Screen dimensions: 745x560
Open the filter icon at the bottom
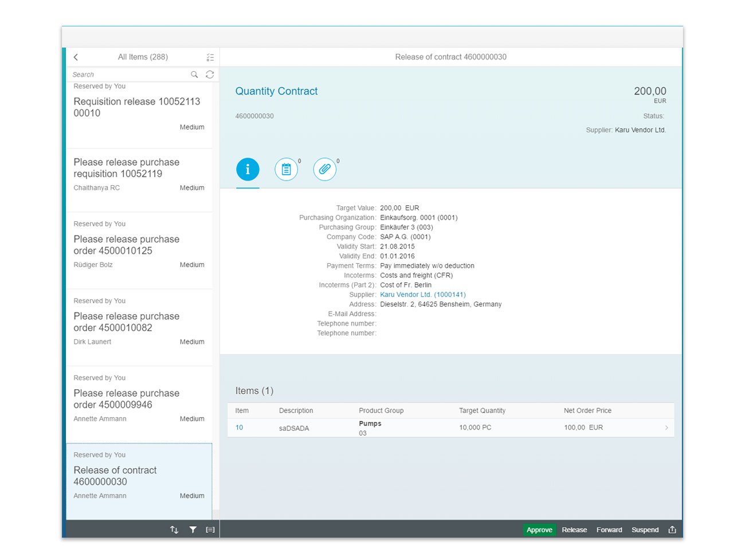(193, 530)
